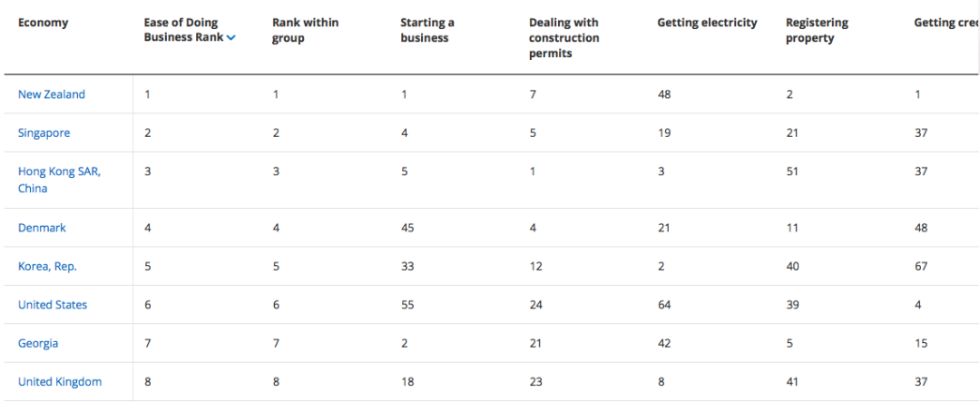Sort by Starting a business column
This screenshot has height=402, width=980.
tap(427, 30)
